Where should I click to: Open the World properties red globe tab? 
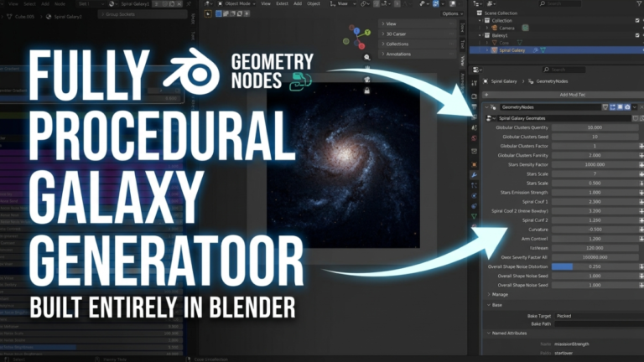click(474, 138)
